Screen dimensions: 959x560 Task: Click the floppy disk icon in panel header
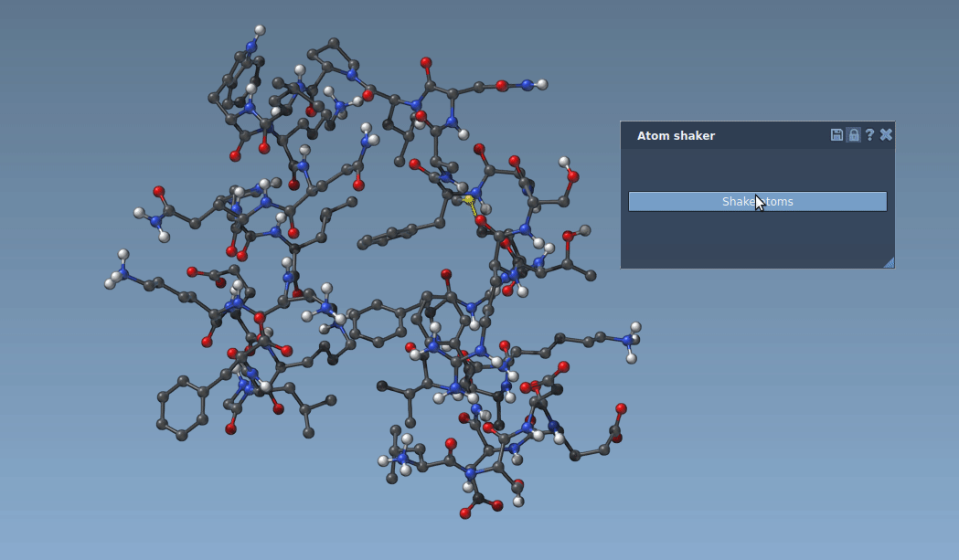(x=835, y=134)
